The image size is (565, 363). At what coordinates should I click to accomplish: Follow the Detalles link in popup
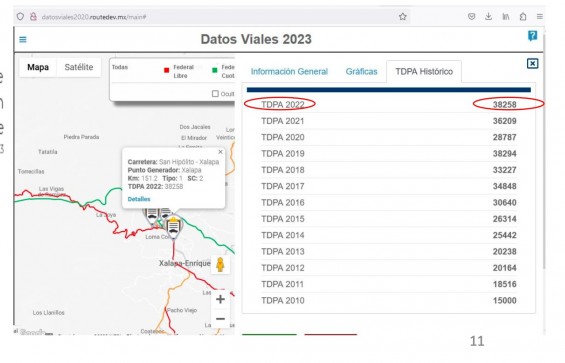click(x=139, y=199)
